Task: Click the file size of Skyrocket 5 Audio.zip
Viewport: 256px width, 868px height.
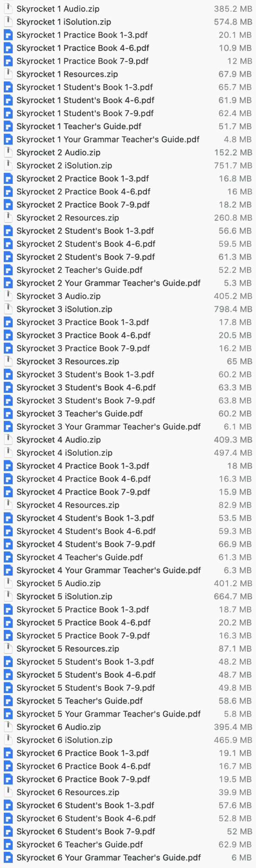Action: pos(232,583)
